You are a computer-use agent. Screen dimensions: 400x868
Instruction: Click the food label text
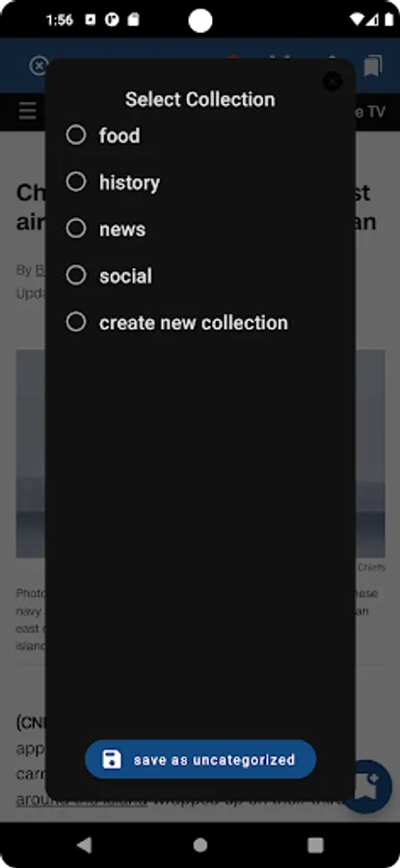(x=120, y=136)
